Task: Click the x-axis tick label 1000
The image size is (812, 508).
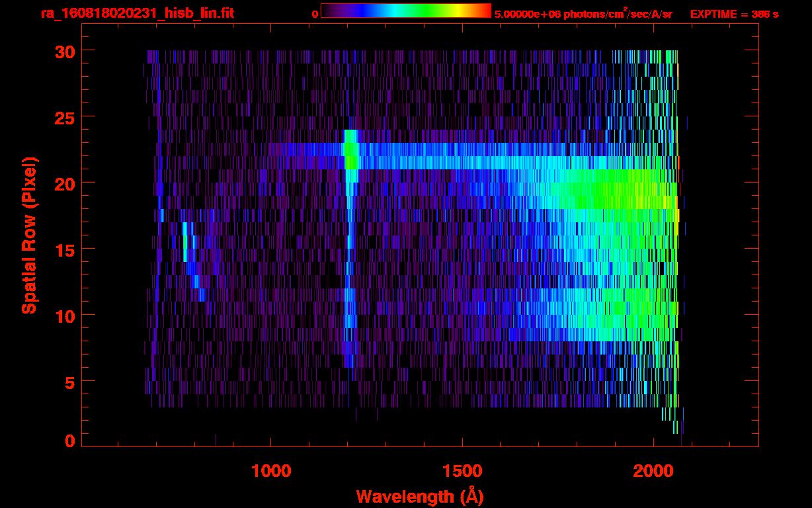Action: 271,471
